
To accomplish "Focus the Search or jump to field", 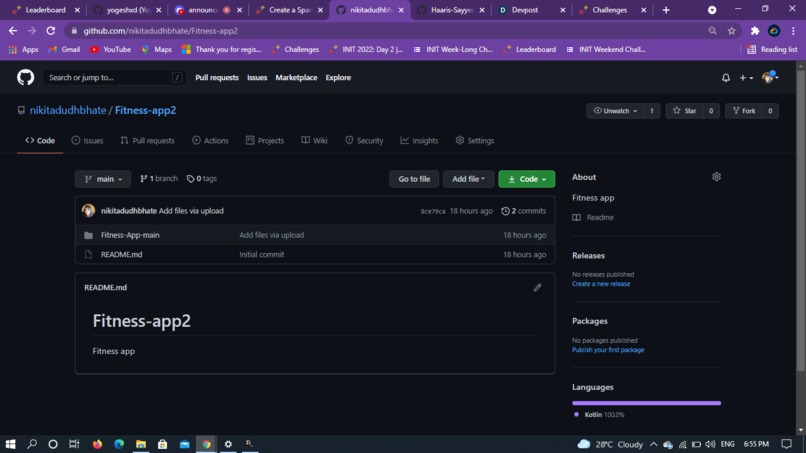I will click(114, 78).
